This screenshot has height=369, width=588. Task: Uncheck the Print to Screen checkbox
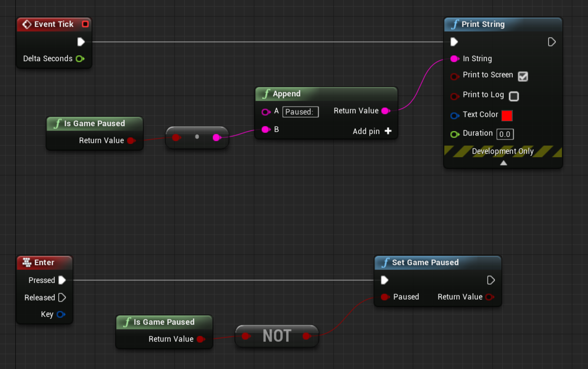(x=523, y=76)
